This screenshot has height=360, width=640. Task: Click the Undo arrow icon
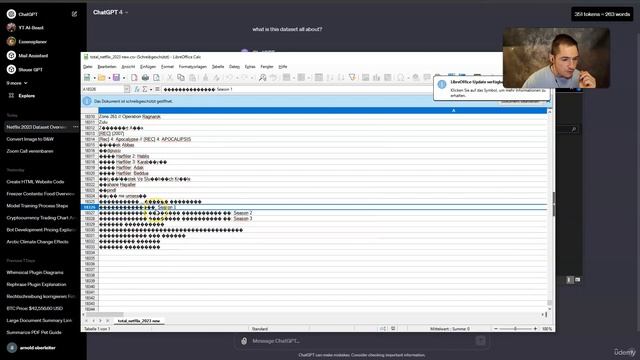[x=229, y=78]
